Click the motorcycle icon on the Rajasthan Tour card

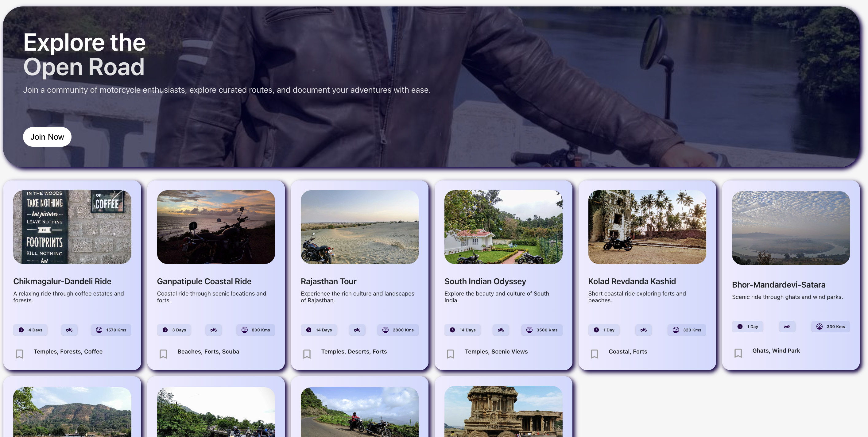pos(358,330)
